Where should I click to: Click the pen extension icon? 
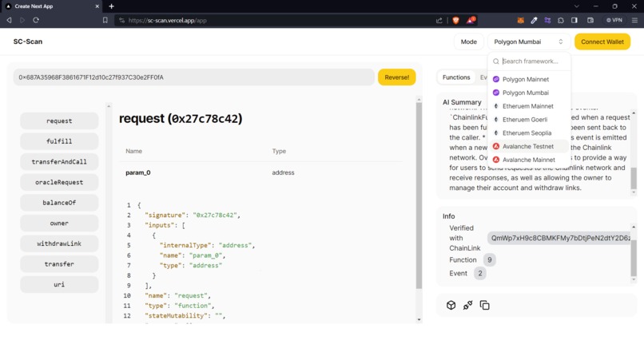pos(534,20)
